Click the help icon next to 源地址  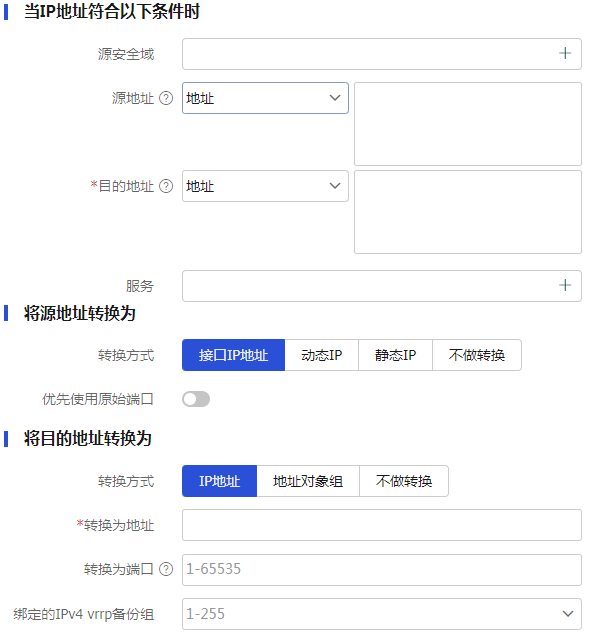coord(166,98)
